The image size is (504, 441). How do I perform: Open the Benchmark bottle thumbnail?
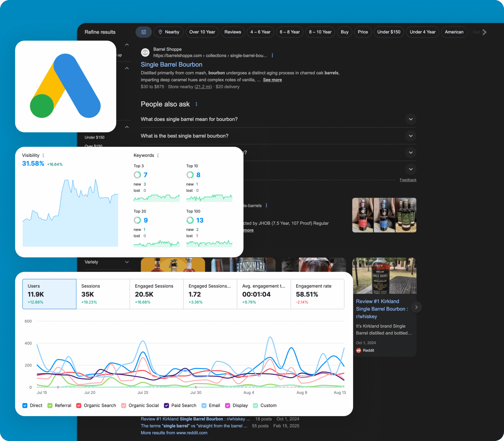(243, 265)
